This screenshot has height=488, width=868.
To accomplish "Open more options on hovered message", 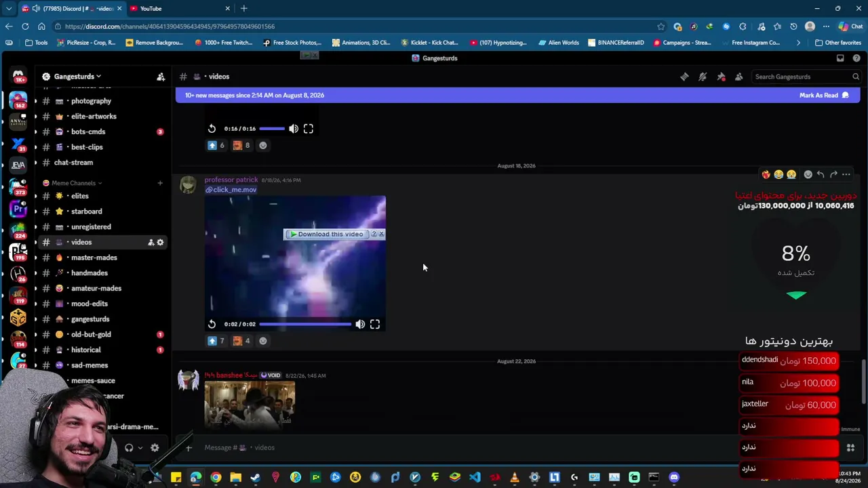I will coord(846,175).
